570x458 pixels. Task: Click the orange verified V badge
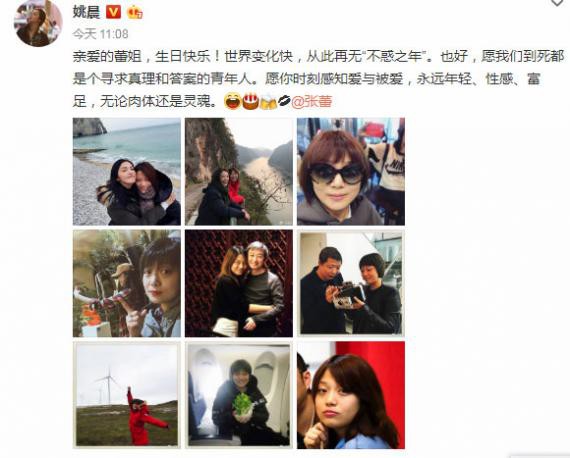[x=113, y=12]
